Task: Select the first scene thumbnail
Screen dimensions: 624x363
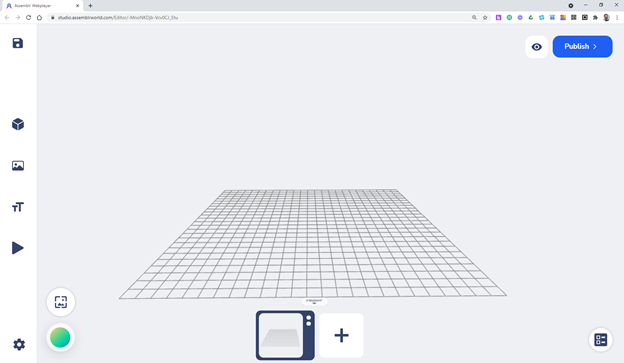Action: tap(281, 335)
